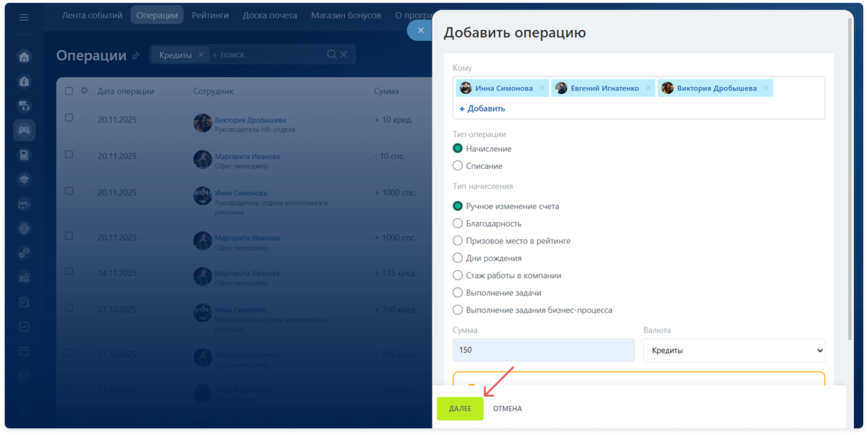Click the pin icon next to Операции
The image size is (868, 435).
(136, 56)
